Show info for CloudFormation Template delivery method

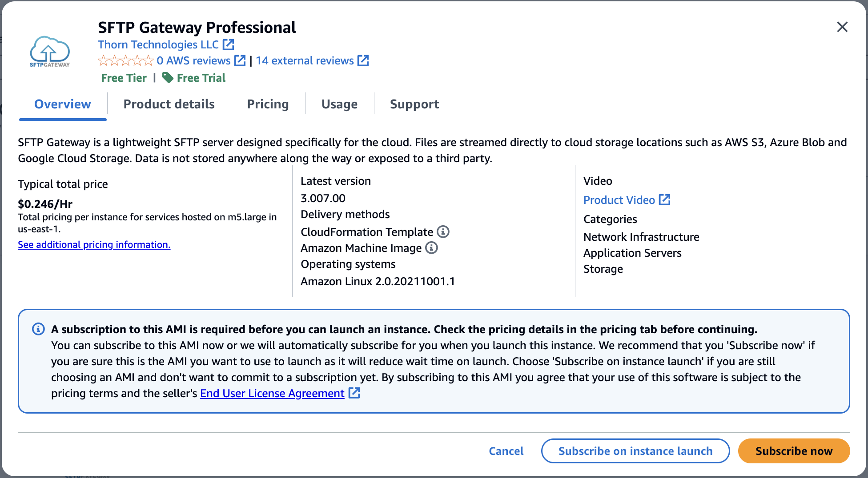tap(443, 231)
